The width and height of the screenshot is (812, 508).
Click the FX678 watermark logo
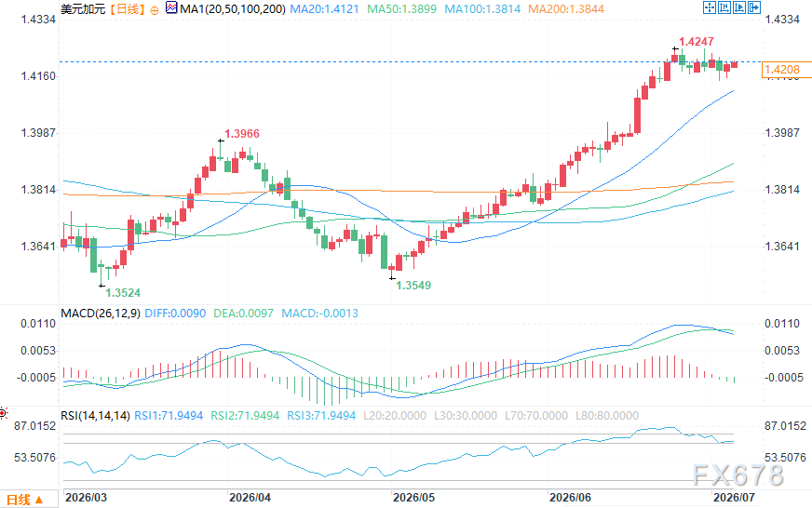[738, 475]
